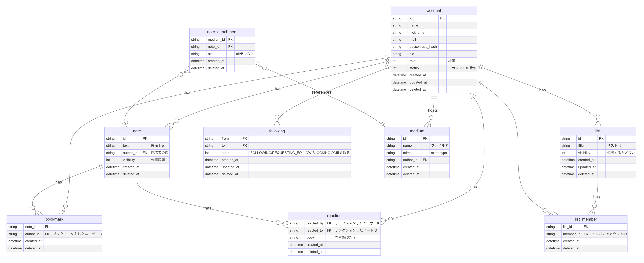The image size is (644, 263).
Task: Click the reacted_to field in reaction
Action: (315, 230)
